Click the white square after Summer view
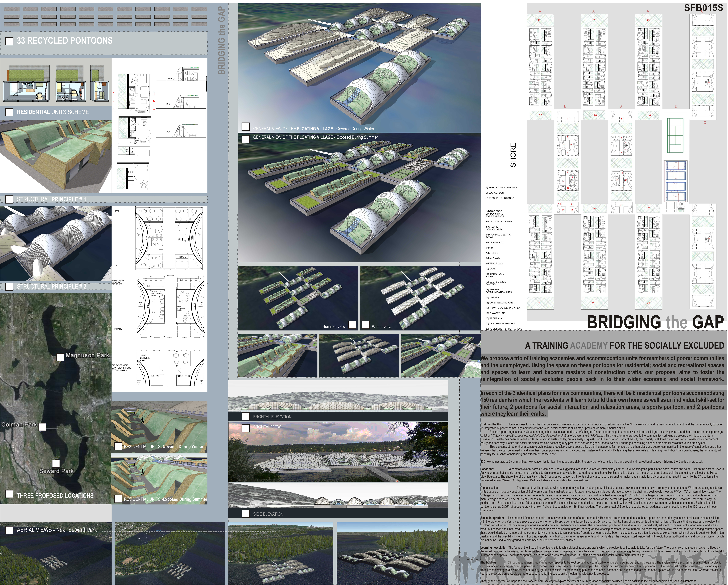 tap(352, 325)
